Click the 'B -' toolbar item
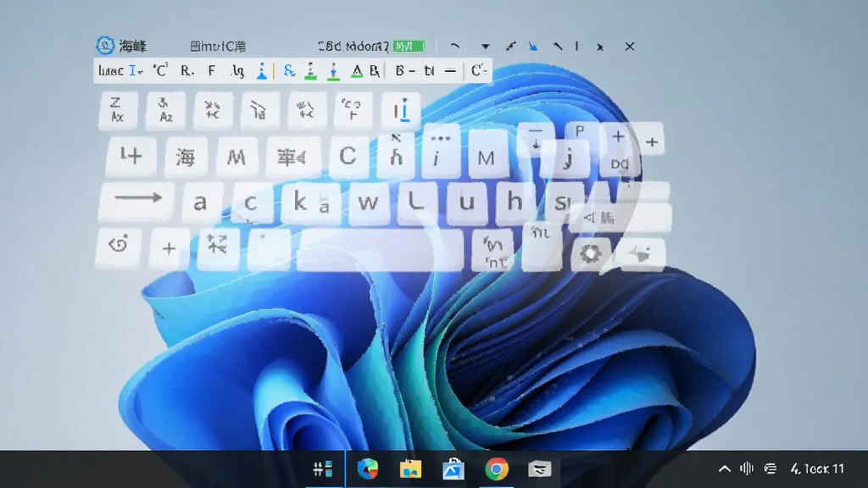This screenshot has width=868, height=488. [x=405, y=71]
